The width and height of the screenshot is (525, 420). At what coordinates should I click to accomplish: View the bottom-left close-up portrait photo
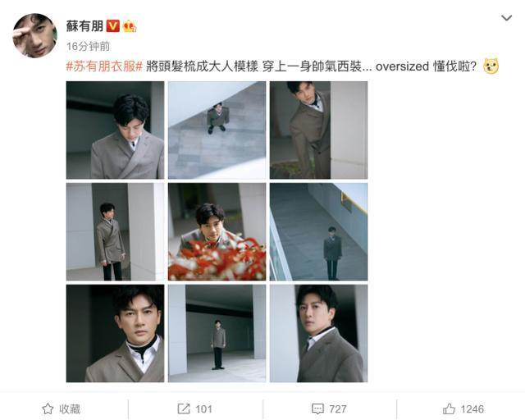pos(115,334)
